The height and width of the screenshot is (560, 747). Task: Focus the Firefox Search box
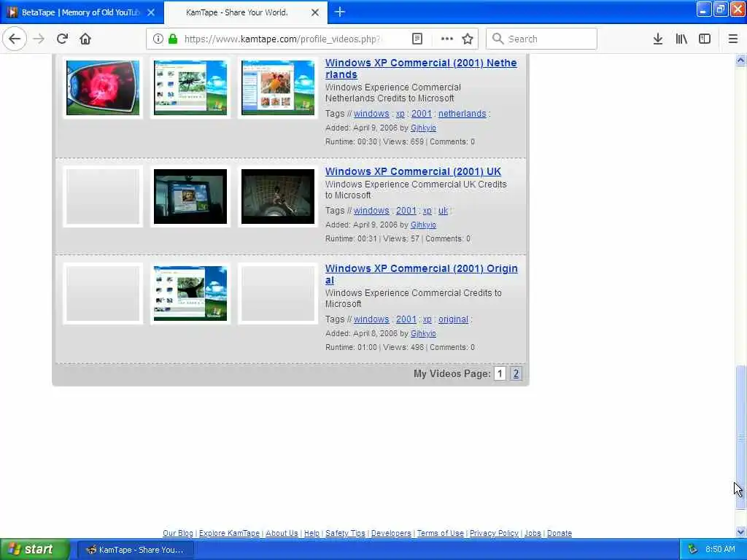pos(541,39)
